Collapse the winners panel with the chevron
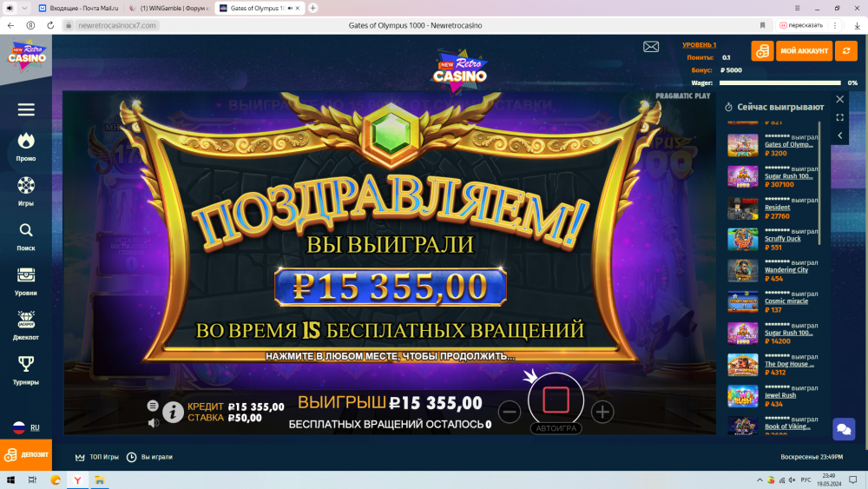 click(839, 135)
